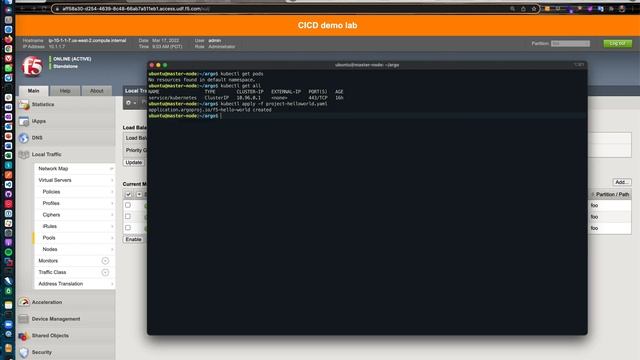Open the dropdown arrow beside the gear icon
Screen dimensions: 640x360
coord(135,103)
